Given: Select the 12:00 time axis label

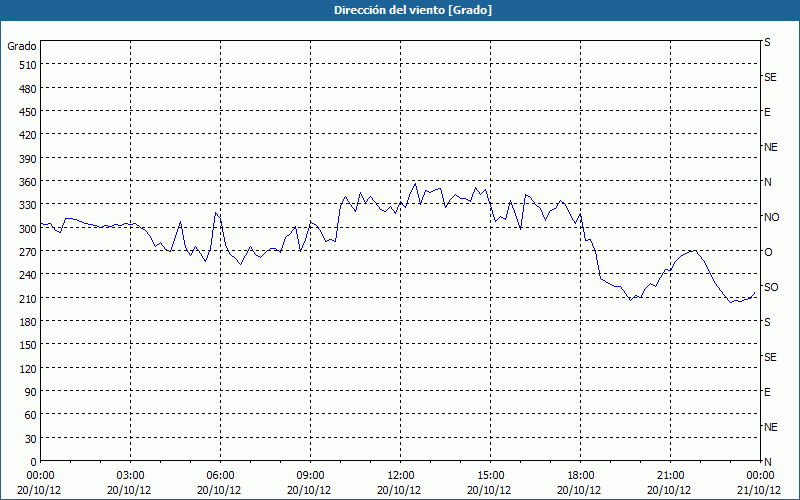Looking at the screenshot, I should [401, 476].
